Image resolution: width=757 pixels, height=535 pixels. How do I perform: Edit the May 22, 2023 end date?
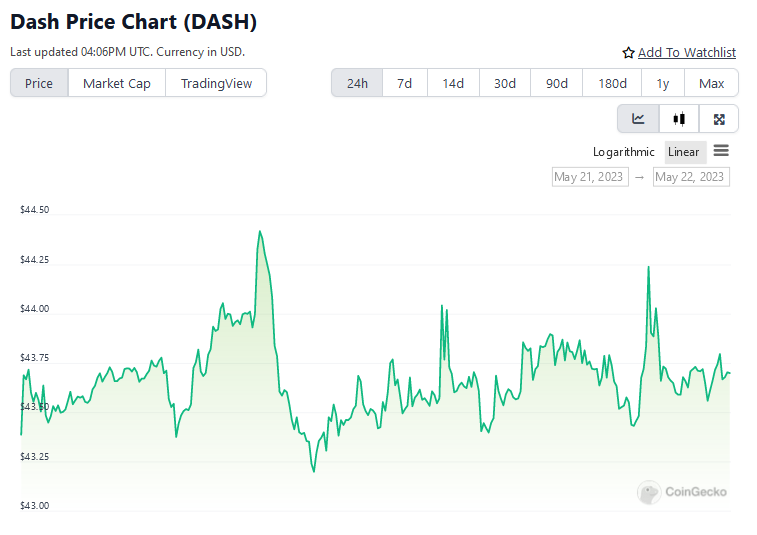pos(691,177)
